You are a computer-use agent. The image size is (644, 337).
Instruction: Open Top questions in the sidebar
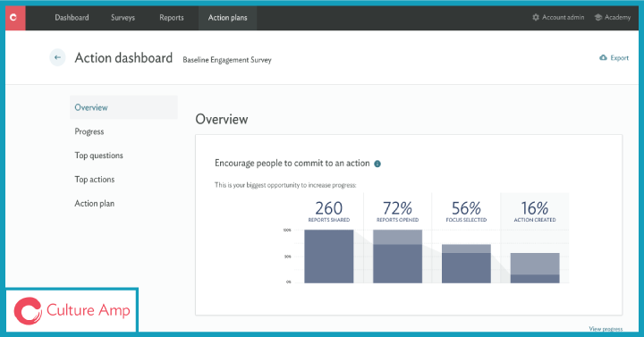(x=98, y=156)
